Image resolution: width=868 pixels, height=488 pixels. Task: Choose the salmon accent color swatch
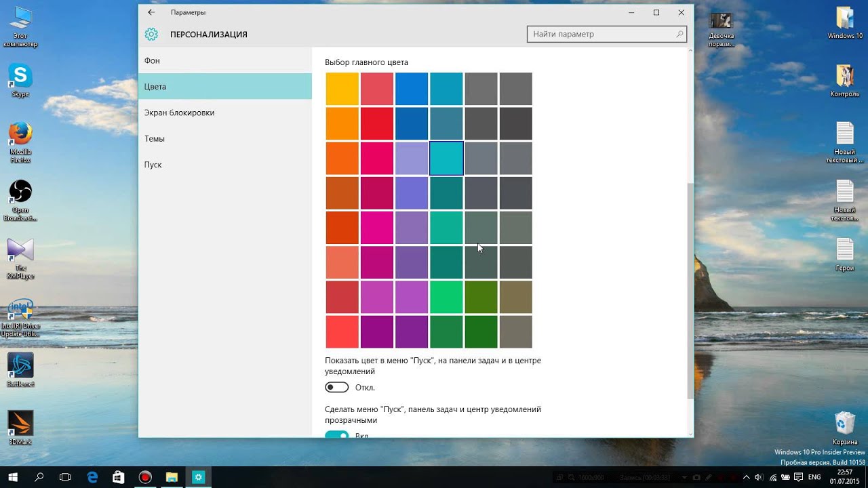tap(342, 262)
